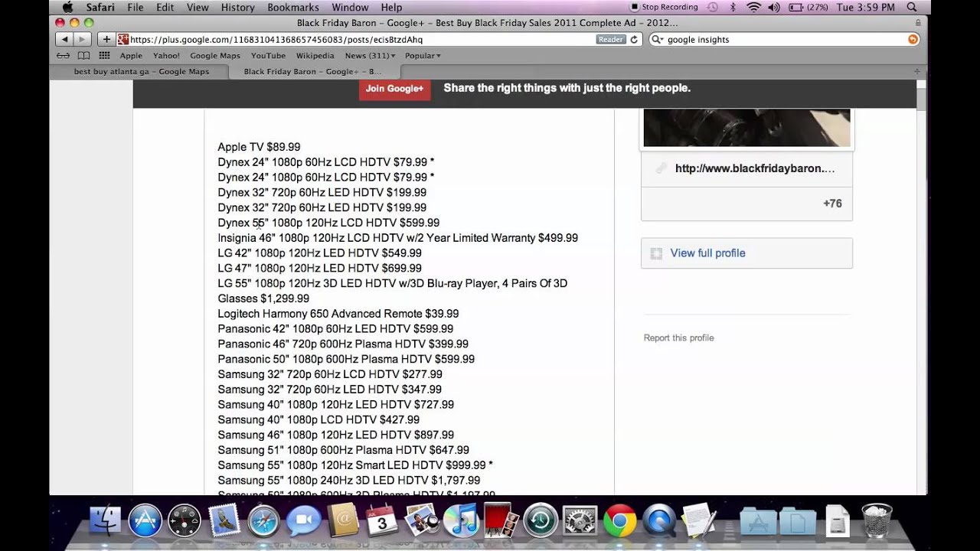
Task: Open the Safari menu
Action: [100, 7]
